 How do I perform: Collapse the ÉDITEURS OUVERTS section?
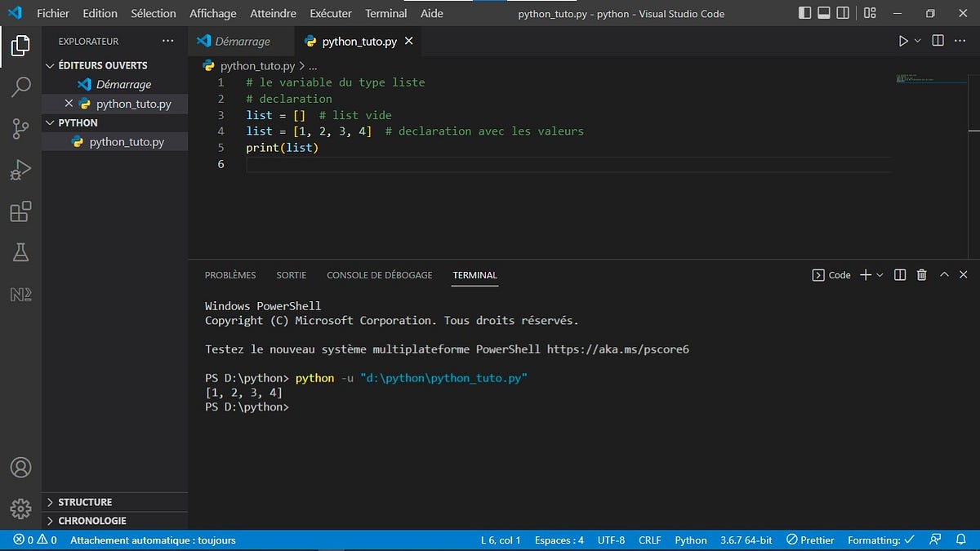[x=50, y=65]
